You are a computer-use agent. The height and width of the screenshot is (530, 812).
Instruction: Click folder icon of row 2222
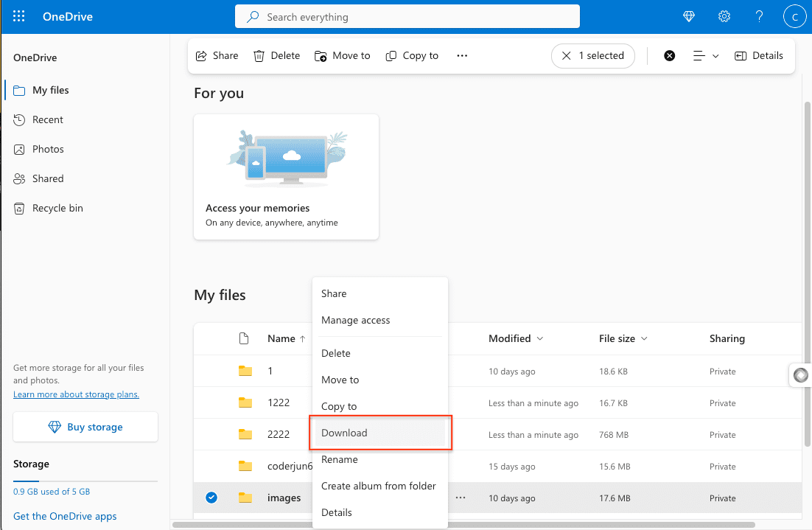coord(245,434)
